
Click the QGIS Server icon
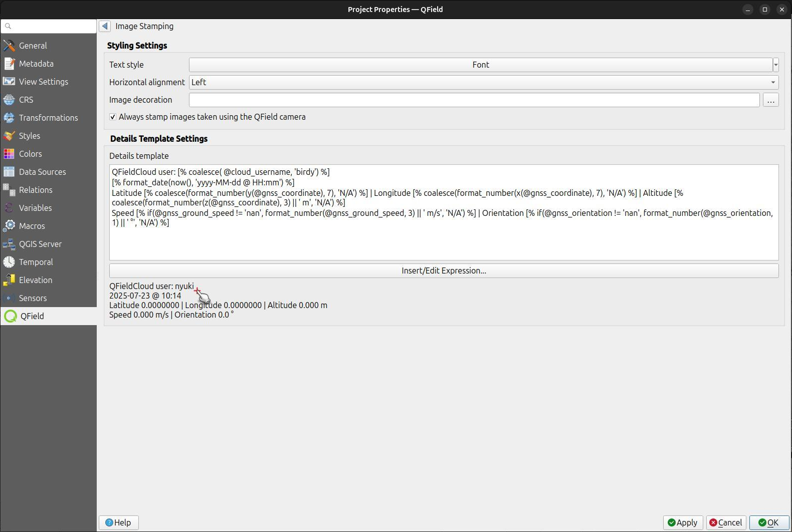click(x=9, y=244)
